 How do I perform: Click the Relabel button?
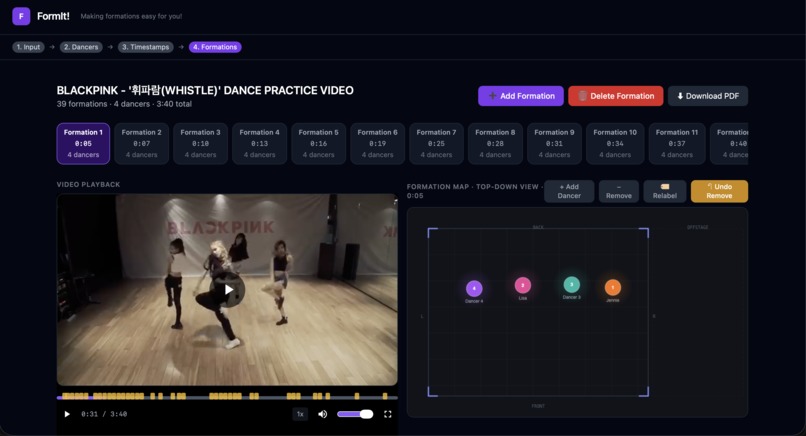665,191
